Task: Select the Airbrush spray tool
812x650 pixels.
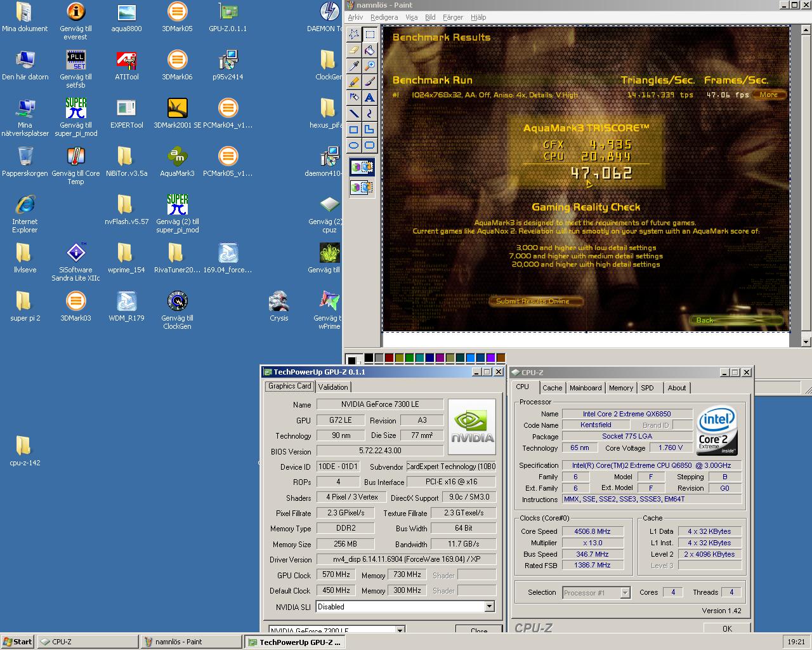Action: (354, 98)
